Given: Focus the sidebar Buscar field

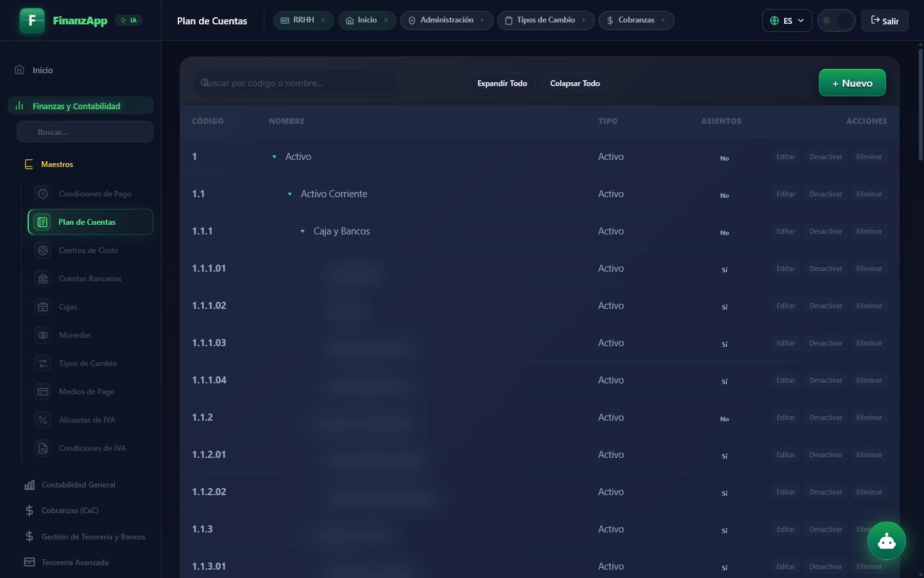Looking at the screenshot, I should point(85,132).
